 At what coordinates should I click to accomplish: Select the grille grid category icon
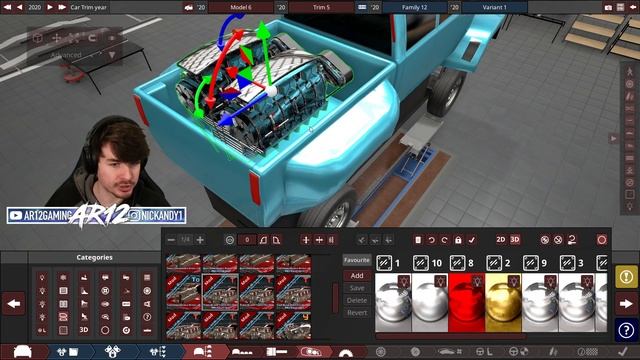(x=63, y=329)
